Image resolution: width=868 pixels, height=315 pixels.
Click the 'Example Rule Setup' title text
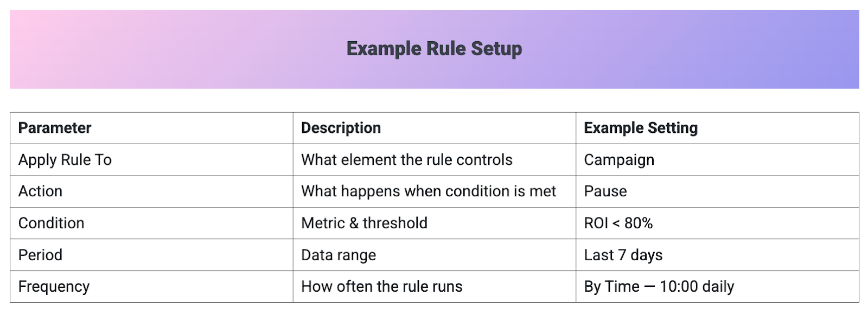[434, 49]
